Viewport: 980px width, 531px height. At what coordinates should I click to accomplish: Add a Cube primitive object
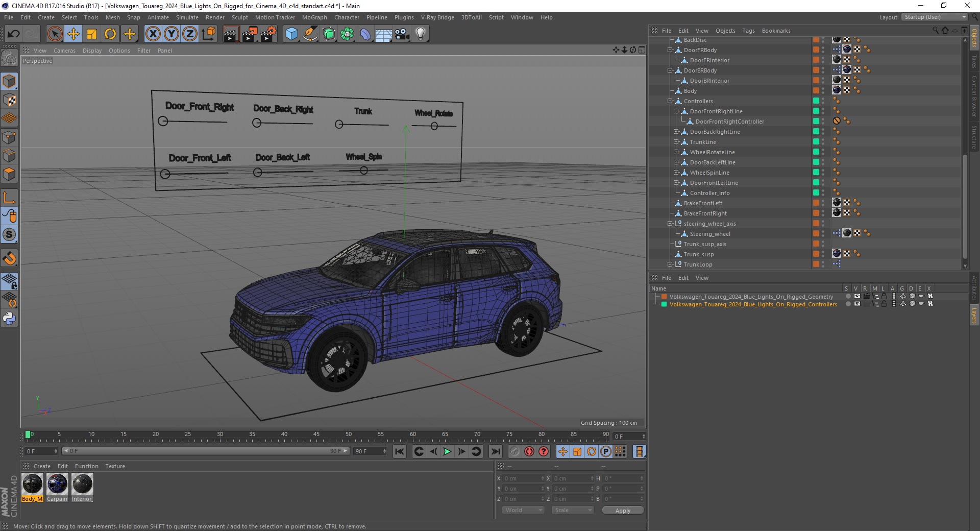click(291, 34)
